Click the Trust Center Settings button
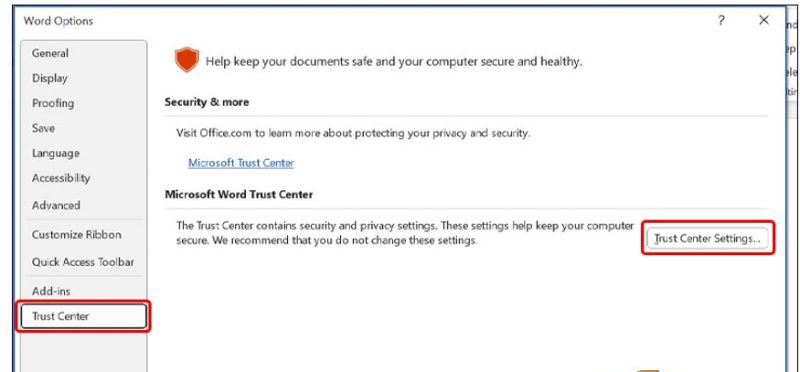This screenshot has height=372, width=800. coord(707,238)
